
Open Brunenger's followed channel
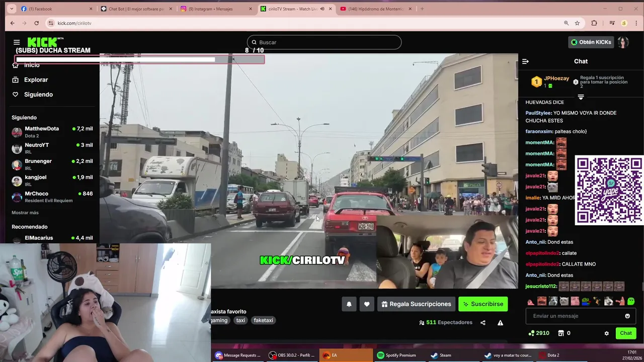click(x=52, y=164)
